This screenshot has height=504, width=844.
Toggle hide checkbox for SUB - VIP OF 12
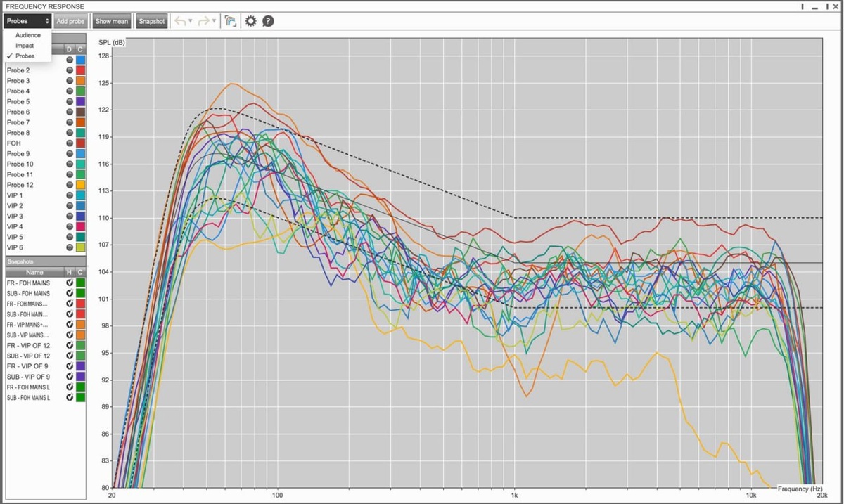click(70, 356)
